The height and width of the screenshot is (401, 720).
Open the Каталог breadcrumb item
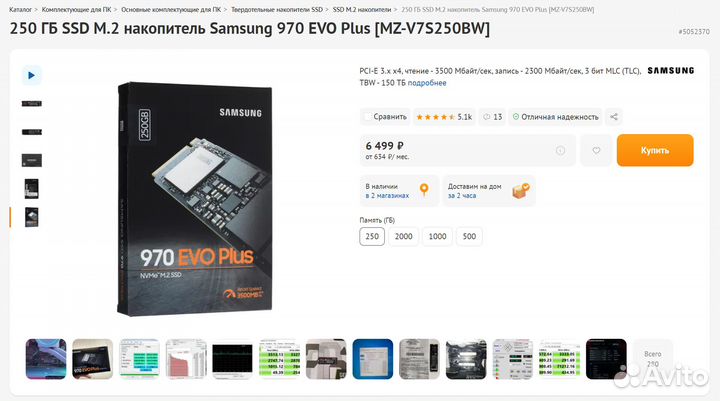21,9
